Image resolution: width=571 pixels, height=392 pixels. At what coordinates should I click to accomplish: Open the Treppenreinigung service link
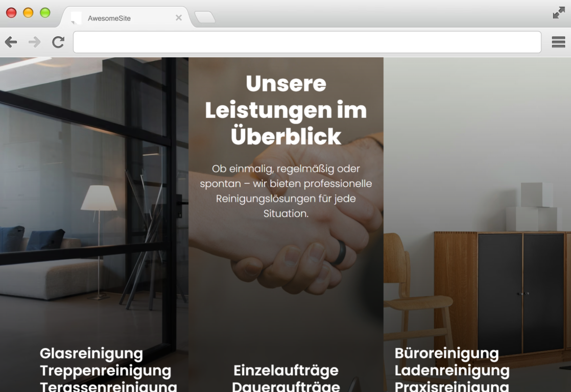(x=105, y=371)
